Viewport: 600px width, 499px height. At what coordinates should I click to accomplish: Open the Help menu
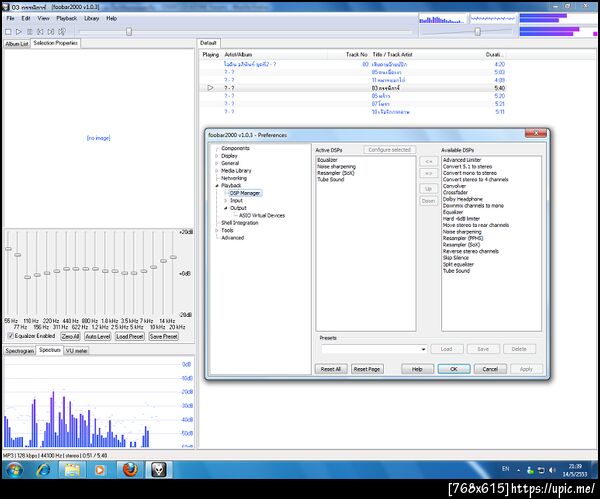tap(111, 18)
